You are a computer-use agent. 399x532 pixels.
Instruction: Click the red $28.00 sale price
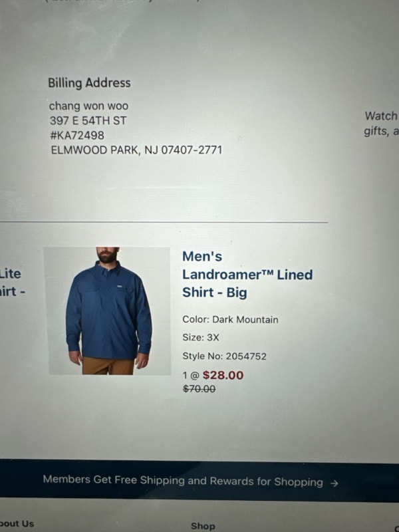click(223, 375)
